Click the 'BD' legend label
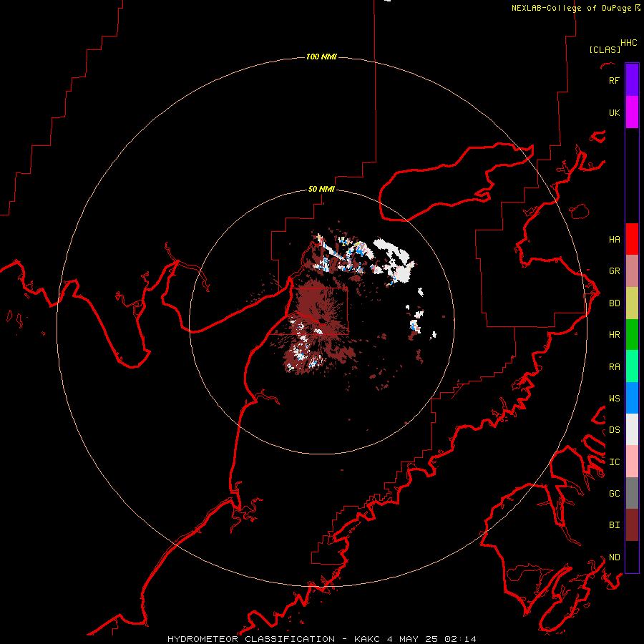Viewport: 644px width, 644px height. [x=614, y=303]
